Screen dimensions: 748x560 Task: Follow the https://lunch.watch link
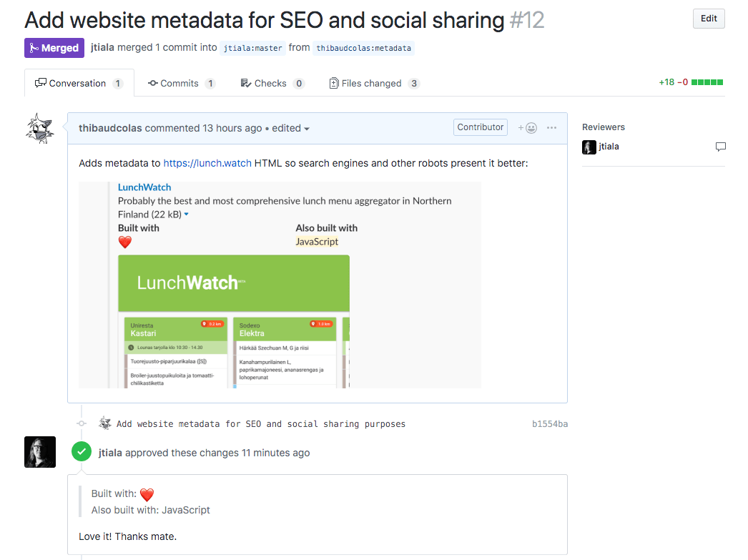[x=207, y=163]
